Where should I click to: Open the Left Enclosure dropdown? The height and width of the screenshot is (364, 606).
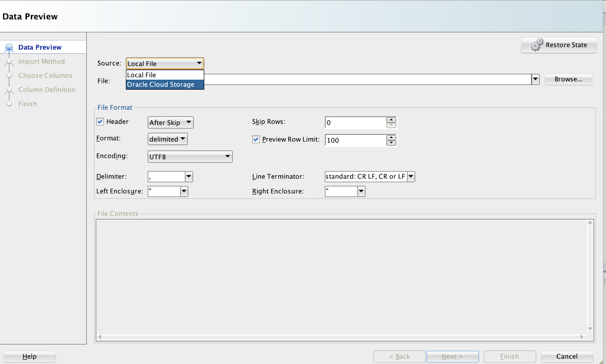tap(184, 191)
